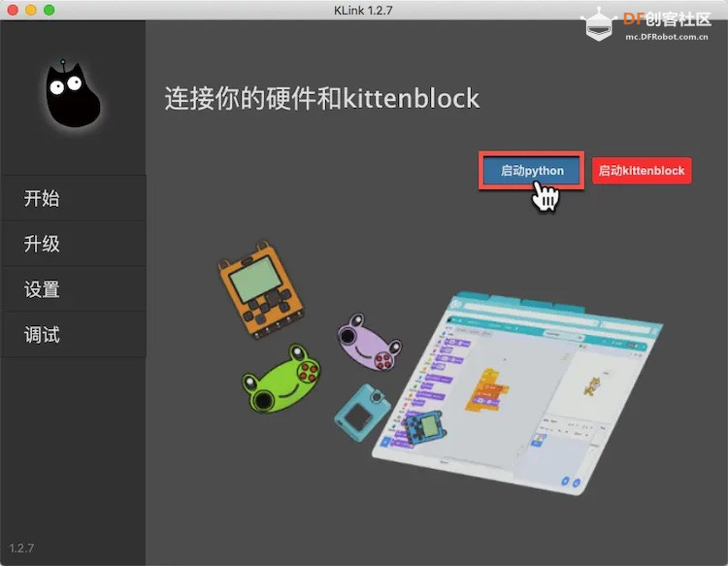Click the black cat KLink logo
Viewport: 728px width, 566px height.
click(x=73, y=94)
